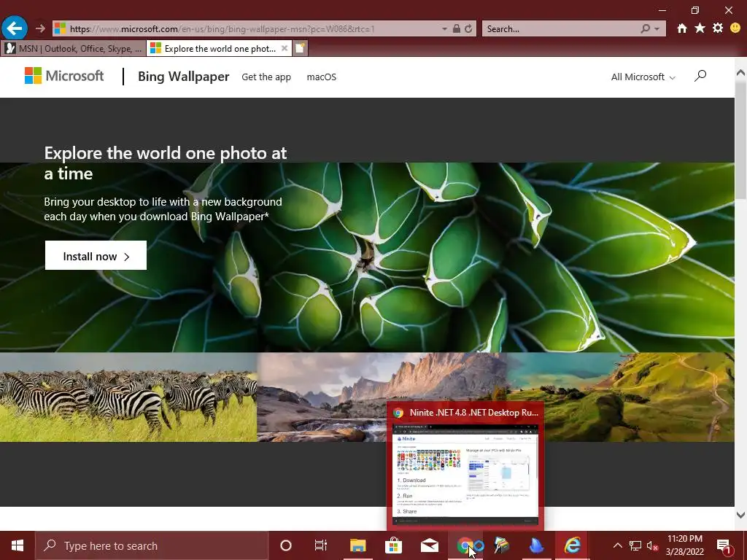Go to Home page via house icon
The width and height of the screenshot is (747, 560).
(x=682, y=28)
